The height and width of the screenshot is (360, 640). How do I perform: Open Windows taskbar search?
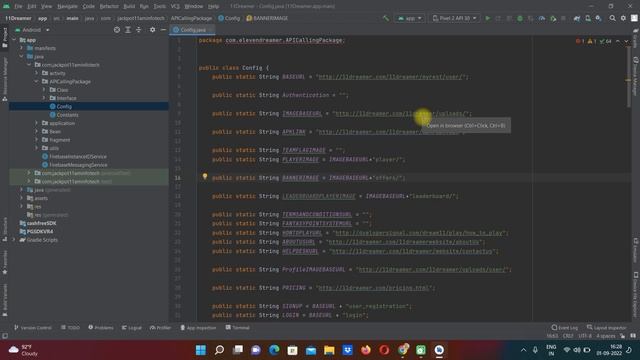click(x=219, y=350)
